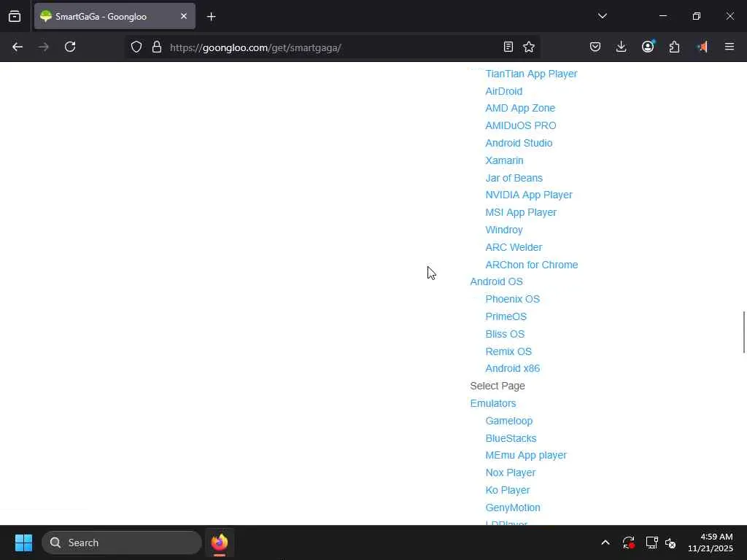Open Phoenix OS link
This screenshot has height=560, width=747.
(513, 299)
